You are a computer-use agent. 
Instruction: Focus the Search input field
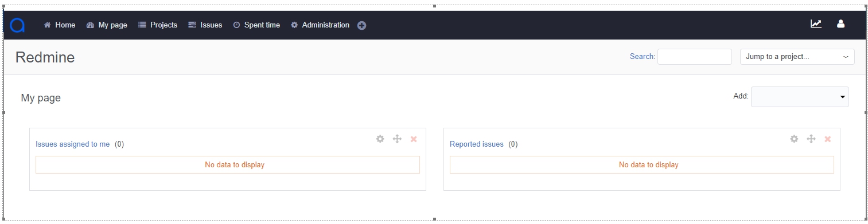coord(695,57)
